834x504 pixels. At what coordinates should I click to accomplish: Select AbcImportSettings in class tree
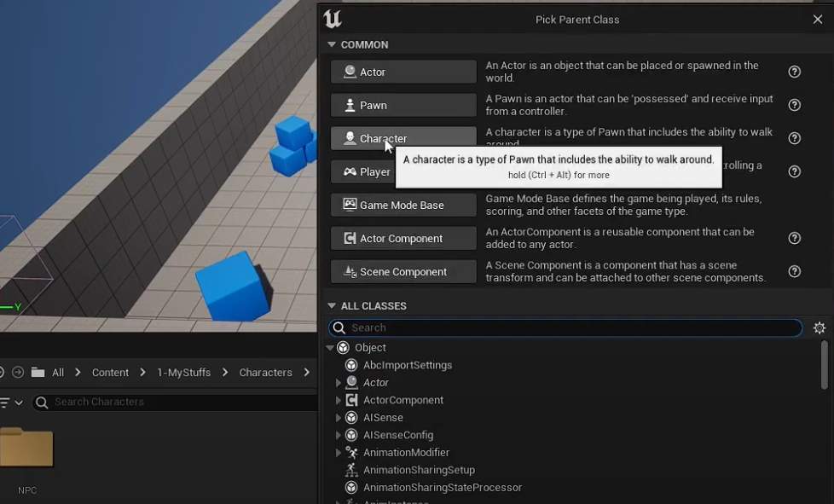point(408,365)
